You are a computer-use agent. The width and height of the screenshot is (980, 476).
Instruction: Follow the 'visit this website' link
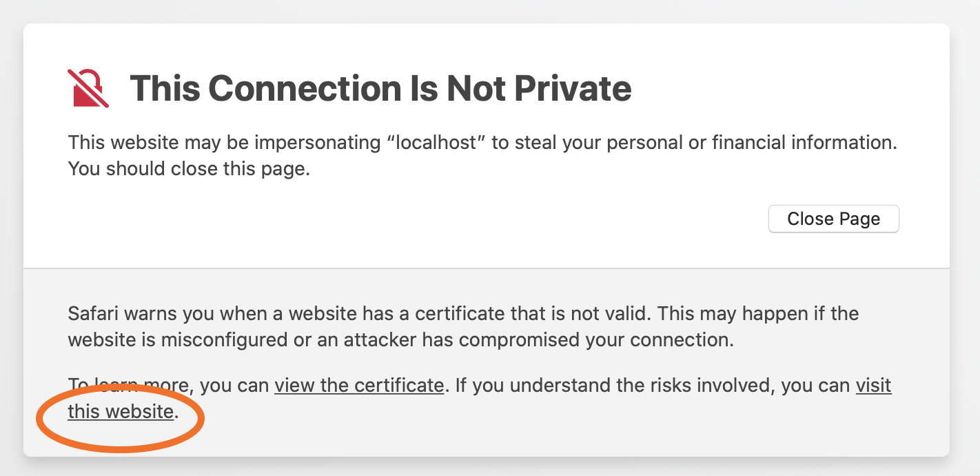tap(873, 385)
